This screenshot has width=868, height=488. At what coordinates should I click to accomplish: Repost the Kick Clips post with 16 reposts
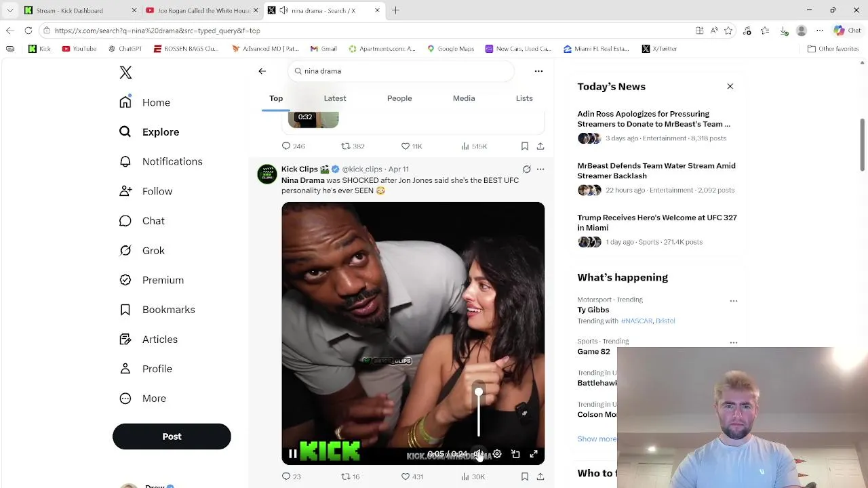(351, 477)
